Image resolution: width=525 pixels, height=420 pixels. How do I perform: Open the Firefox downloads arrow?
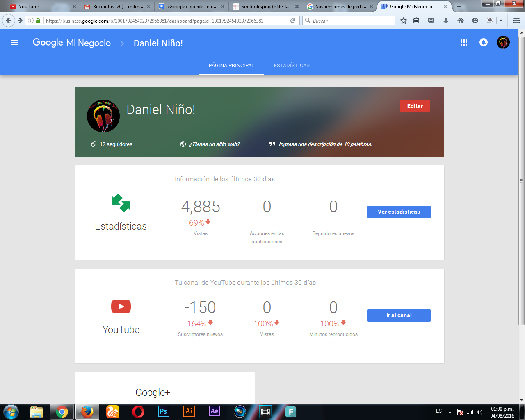[x=446, y=21]
